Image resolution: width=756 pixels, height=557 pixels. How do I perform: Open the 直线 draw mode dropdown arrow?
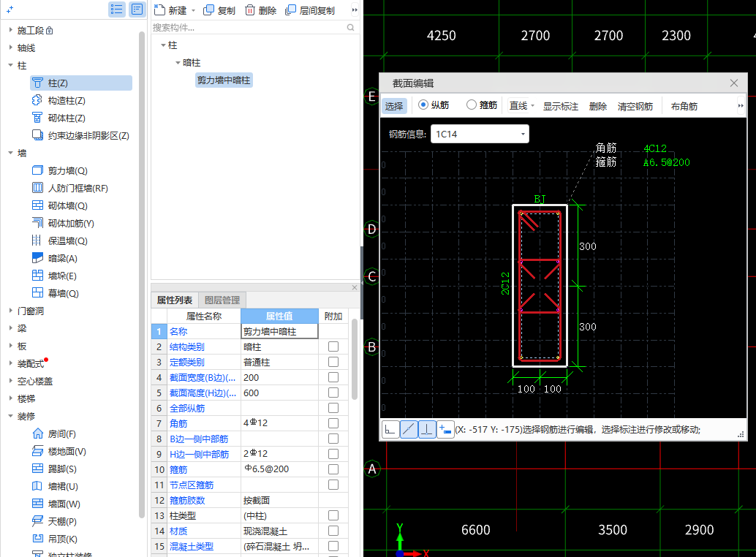[532, 105]
